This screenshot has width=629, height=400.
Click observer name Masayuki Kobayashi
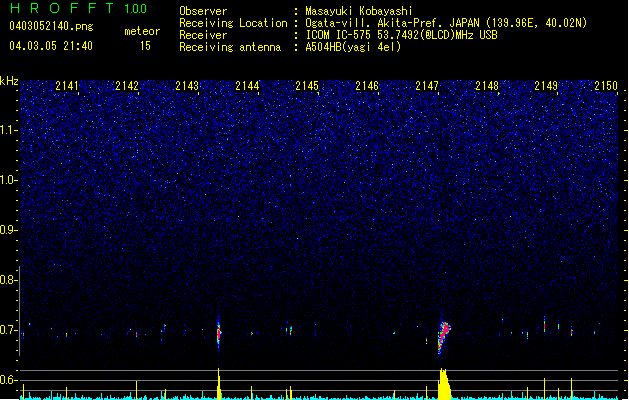(358, 11)
